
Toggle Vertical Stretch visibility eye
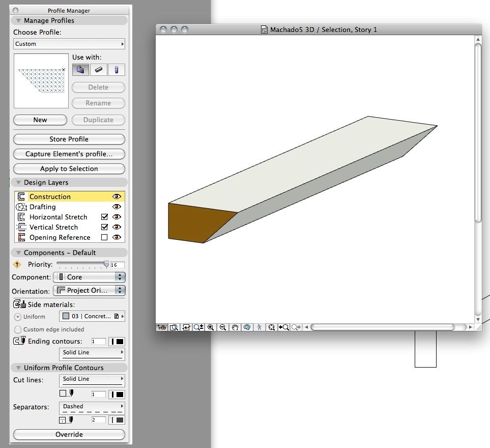tap(117, 227)
